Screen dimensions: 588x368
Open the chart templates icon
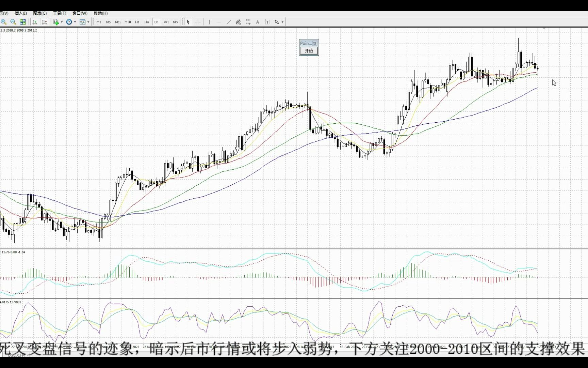(x=82, y=22)
